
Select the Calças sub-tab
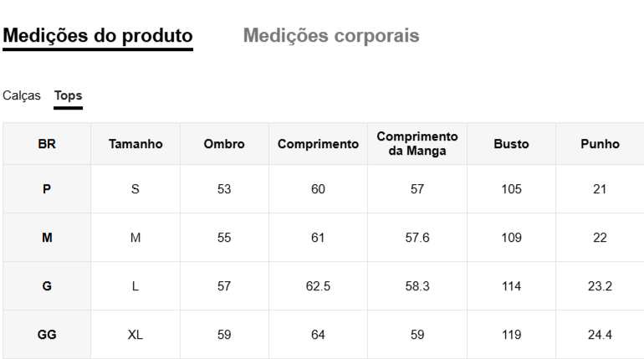(22, 95)
